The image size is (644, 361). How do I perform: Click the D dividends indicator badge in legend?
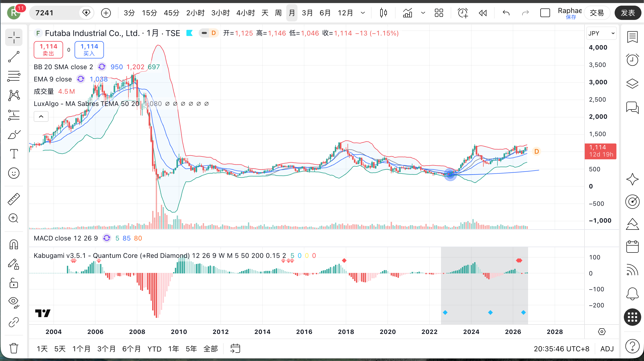(x=213, y=33)
